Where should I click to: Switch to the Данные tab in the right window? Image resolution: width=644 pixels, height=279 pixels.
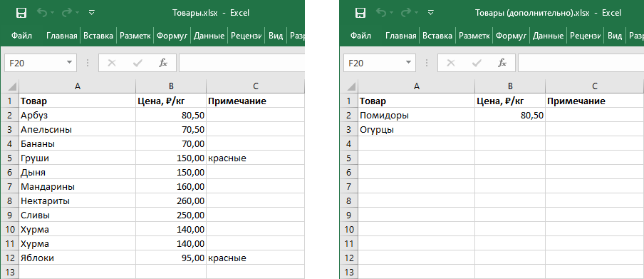pos(549,36)
